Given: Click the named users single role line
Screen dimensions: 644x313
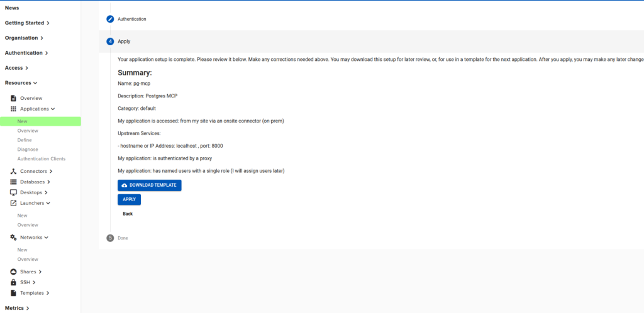Looking at the screenshot, I should click(x=201, y=171).
